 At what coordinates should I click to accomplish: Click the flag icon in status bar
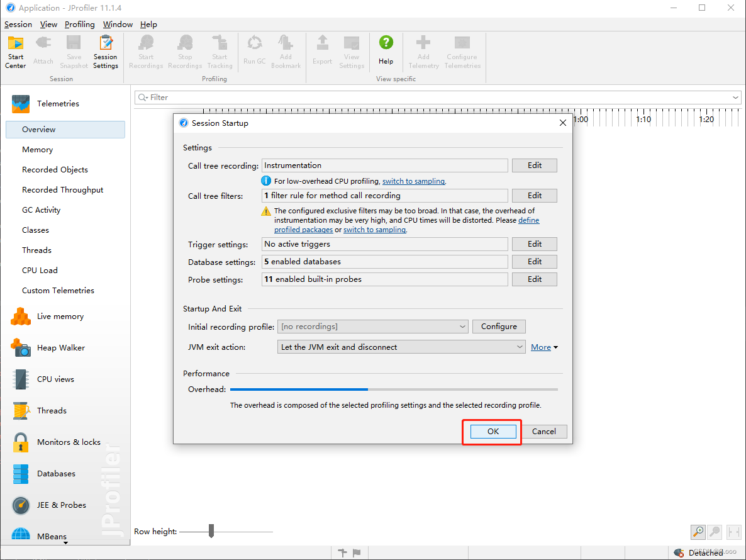(x=357, y=553)
